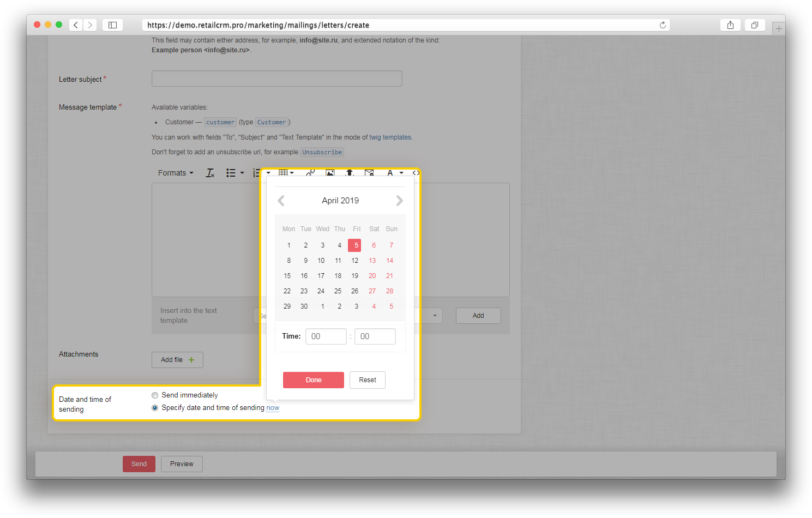Select April 22 in the calendar

click(287, 291)
